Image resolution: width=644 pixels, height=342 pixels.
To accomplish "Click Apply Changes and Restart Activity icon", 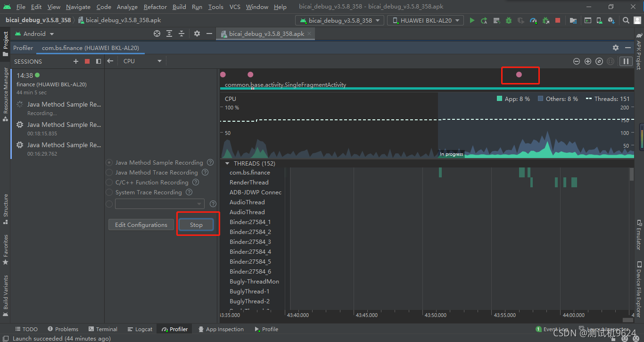I will click(484, 20).
